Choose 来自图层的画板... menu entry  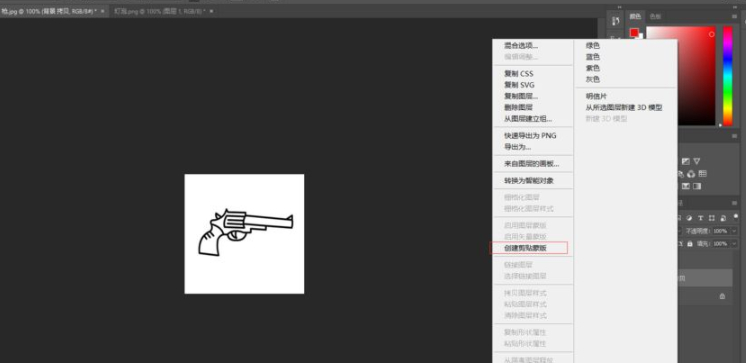[531, 164]
